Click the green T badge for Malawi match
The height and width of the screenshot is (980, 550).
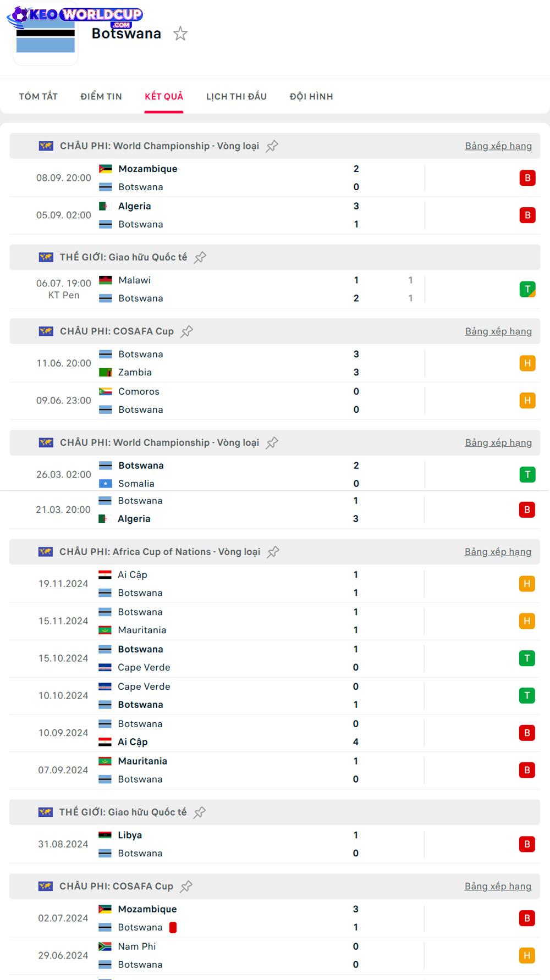pos(527,289)
